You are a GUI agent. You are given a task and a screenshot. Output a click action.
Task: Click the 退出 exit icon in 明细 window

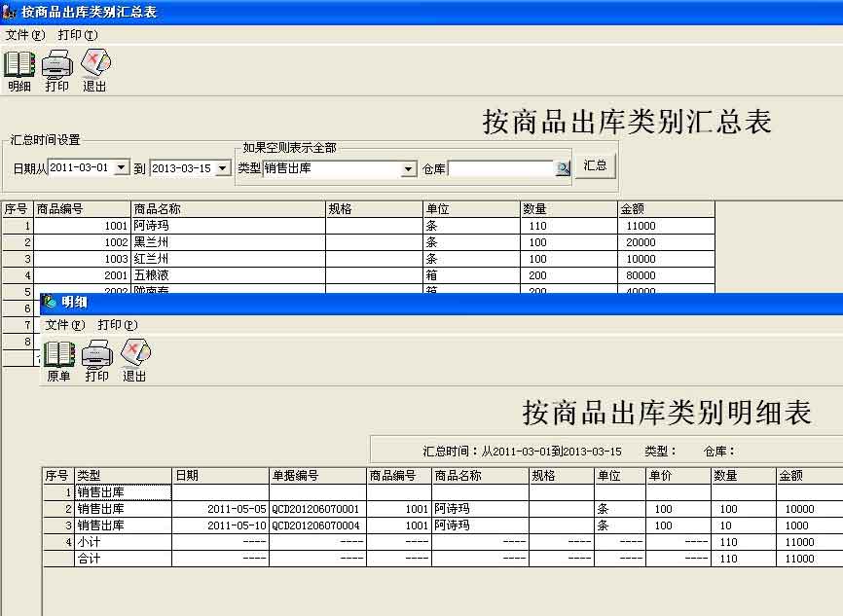[134, 355]
